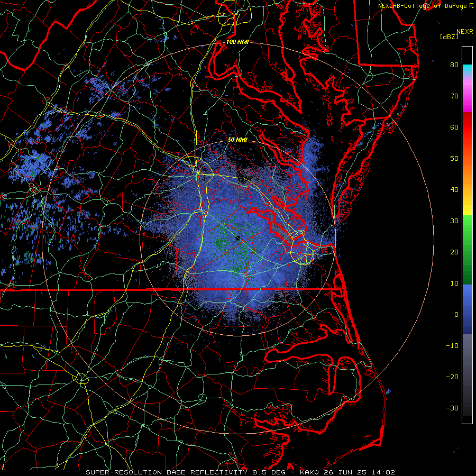Viewport: 476px width, 476px height.
Task: Click the 50 dBZ scale label
Action: [454, 159]
